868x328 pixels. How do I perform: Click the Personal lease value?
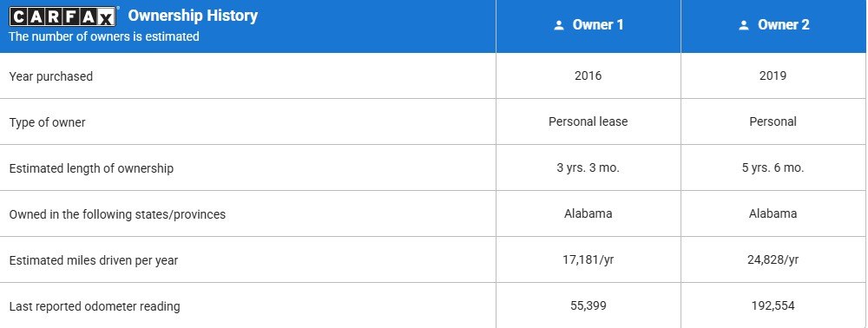tap(588, 121)
